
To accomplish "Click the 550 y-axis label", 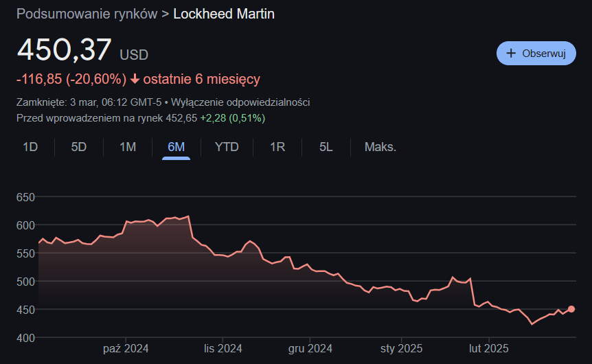I will click(x=25, y=253).
